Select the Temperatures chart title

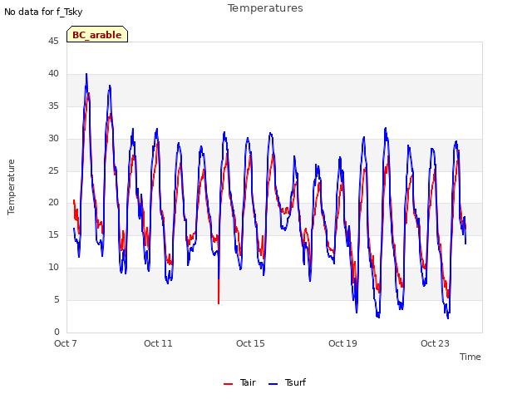tap(265, 8)
